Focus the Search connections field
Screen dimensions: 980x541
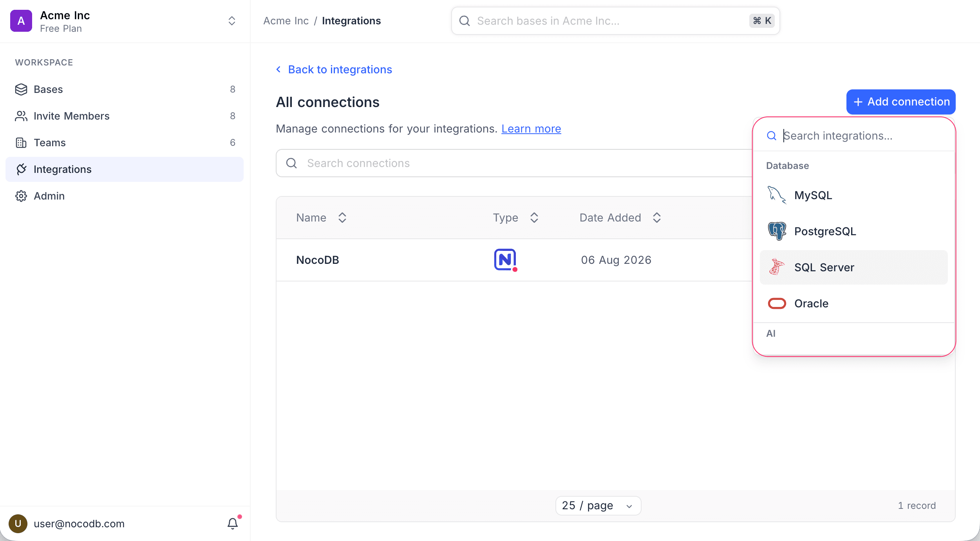pyautogui.click(x=514, y=163)
